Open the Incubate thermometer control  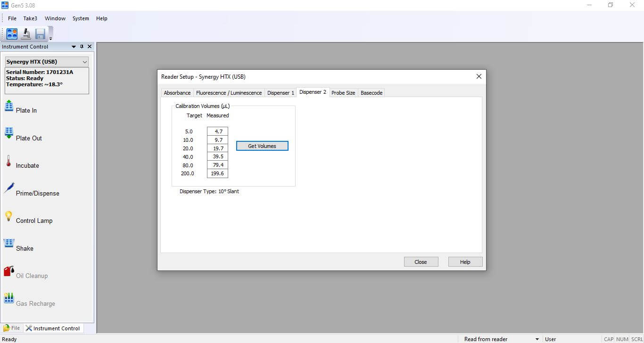[x=8, y=161]
